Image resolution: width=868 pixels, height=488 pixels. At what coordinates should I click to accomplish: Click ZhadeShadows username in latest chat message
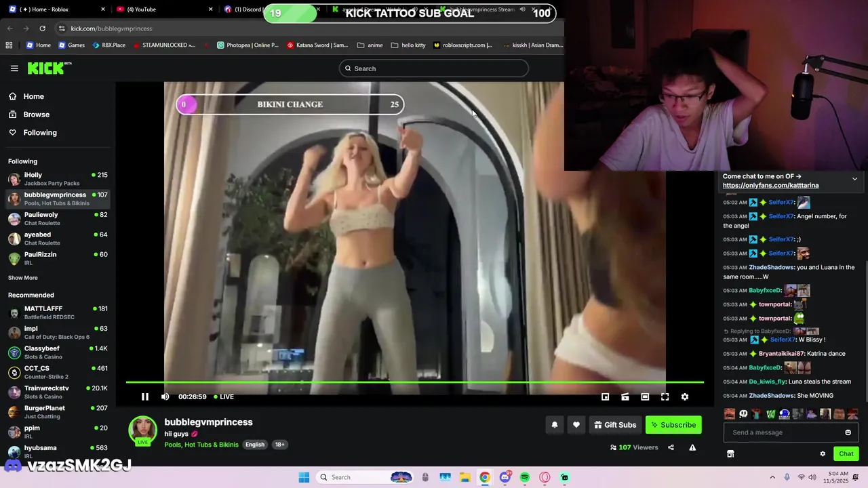[x=771, y=396]
